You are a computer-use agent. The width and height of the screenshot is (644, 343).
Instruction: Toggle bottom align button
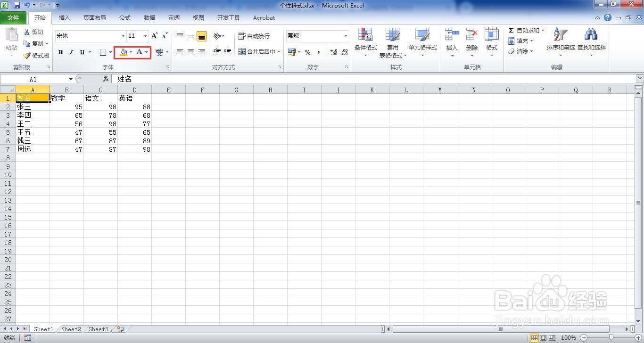click(202, 36)
